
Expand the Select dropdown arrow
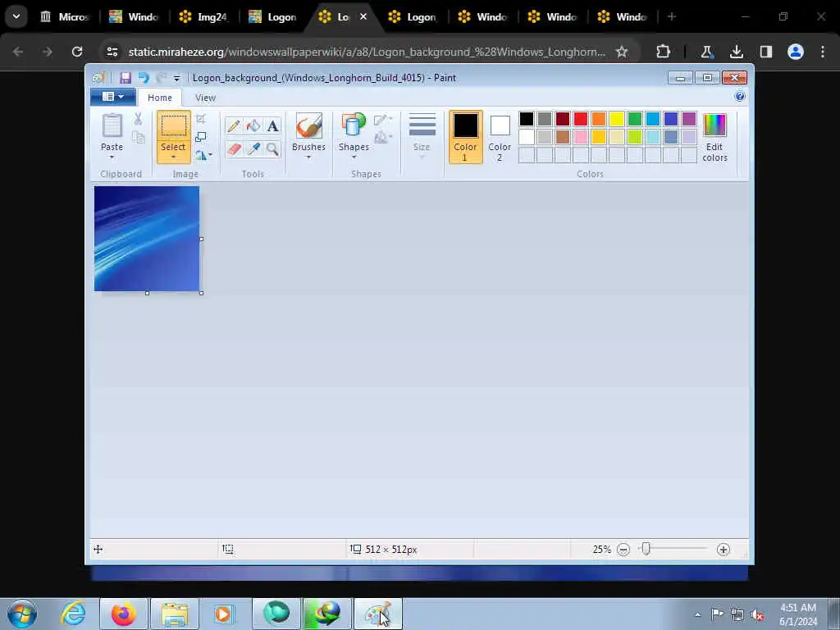pyautogui.click(x=174, y=157)
